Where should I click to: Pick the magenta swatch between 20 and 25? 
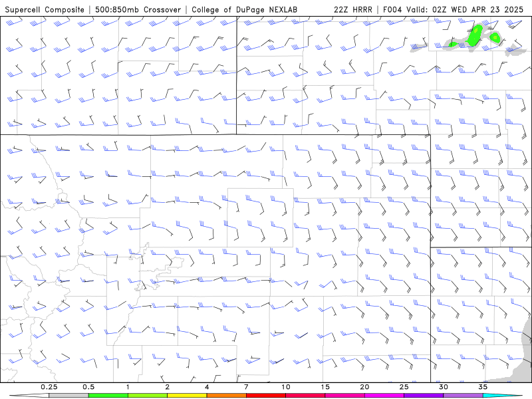(x=384, y=396)
